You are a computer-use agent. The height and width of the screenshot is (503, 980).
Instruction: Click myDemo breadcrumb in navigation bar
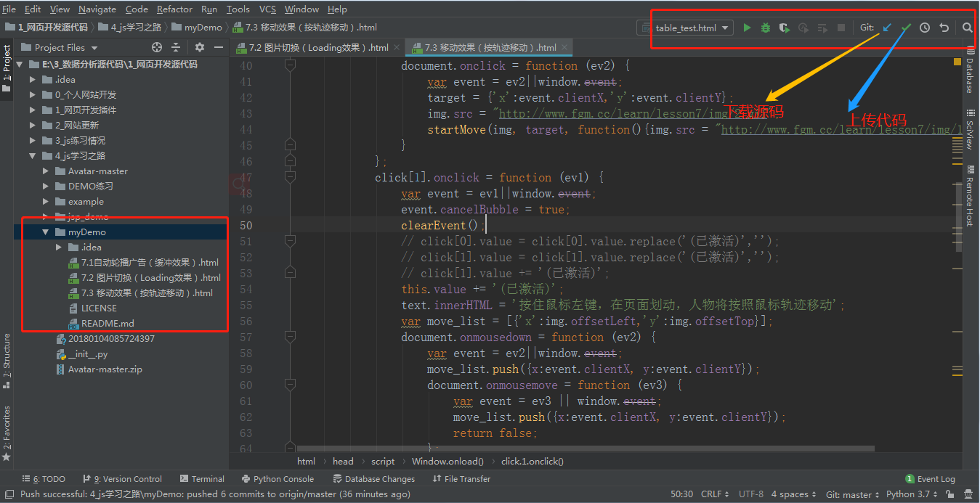pos(196,28)
